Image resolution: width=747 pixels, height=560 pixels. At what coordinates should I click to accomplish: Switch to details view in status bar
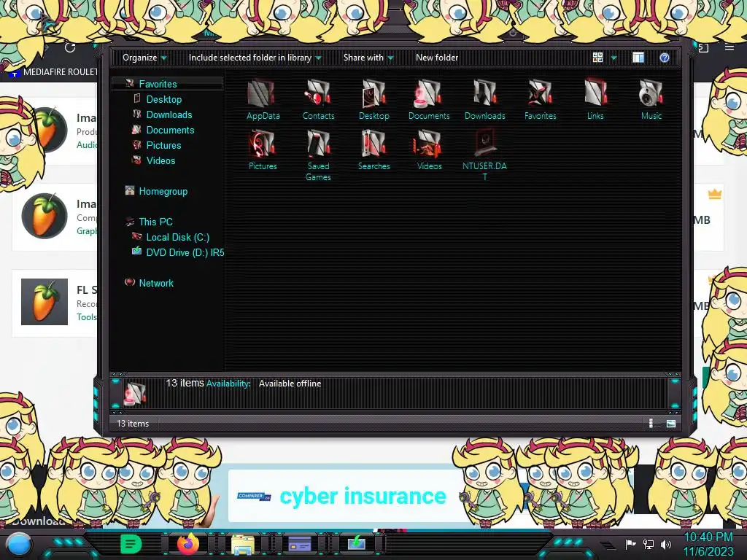[651, 424]
